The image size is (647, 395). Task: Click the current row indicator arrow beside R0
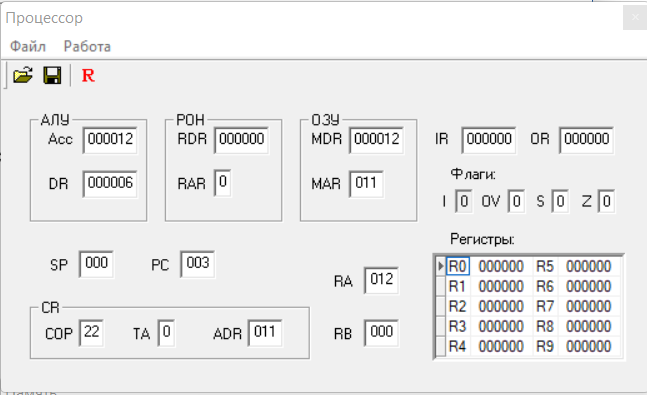441,266
